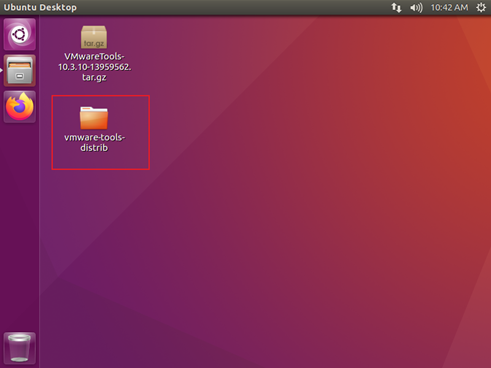The height and width of the screenshot is (368, 491).
Task: Open the Ubuntu Dash search launcher
Action: coord(20,34)
